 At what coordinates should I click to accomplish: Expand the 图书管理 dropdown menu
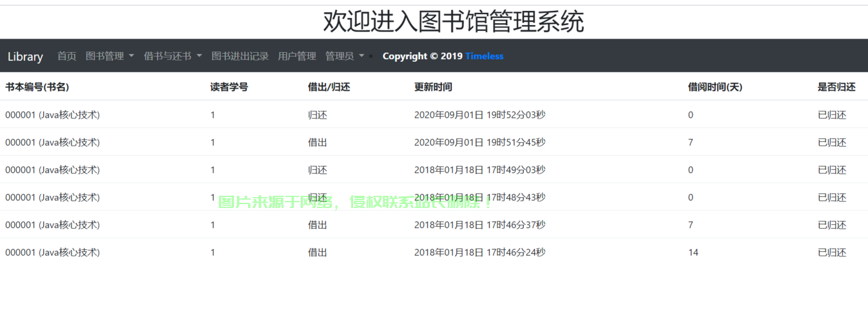[110, 56]
